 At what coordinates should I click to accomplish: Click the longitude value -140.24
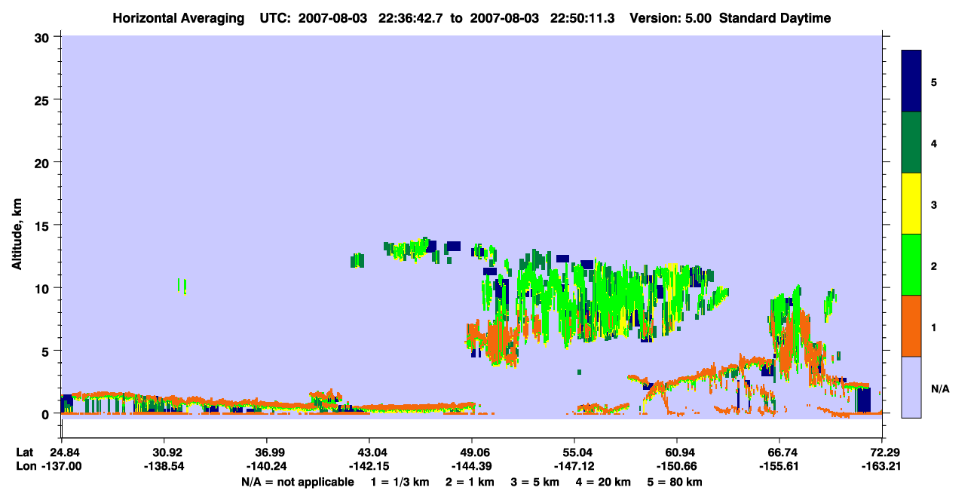[x=266, y=467]
